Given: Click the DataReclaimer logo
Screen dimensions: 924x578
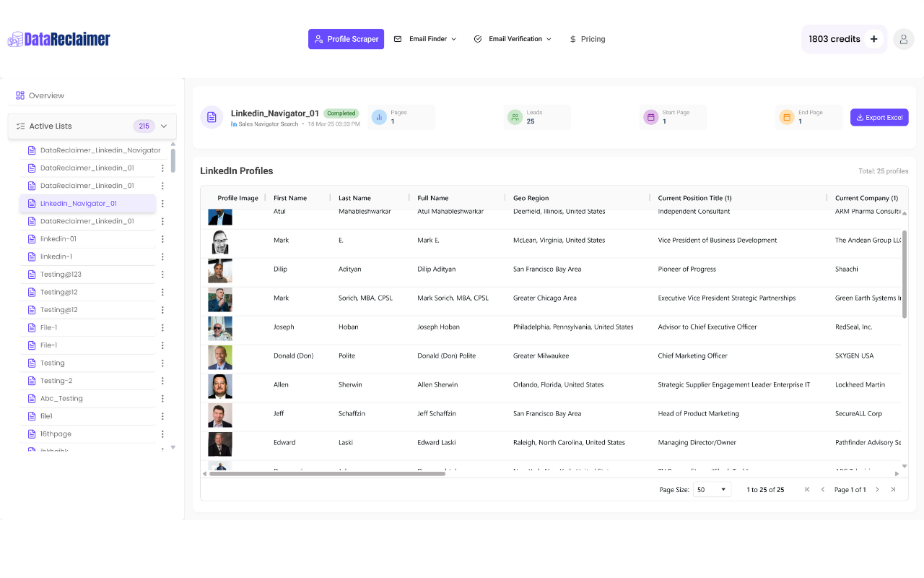Looking at the screenshot, I should coord(59,39).
